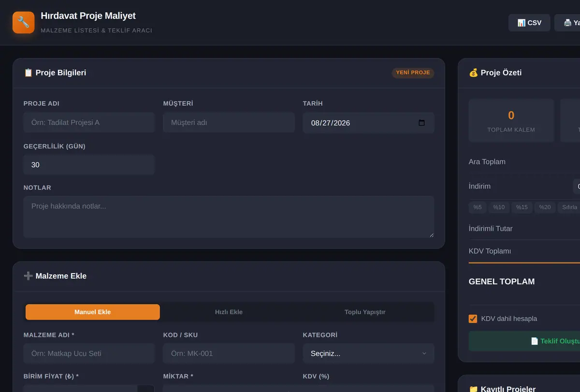
Task: Switch to the Hızlı Ekle tab
Action: (229, 312)
